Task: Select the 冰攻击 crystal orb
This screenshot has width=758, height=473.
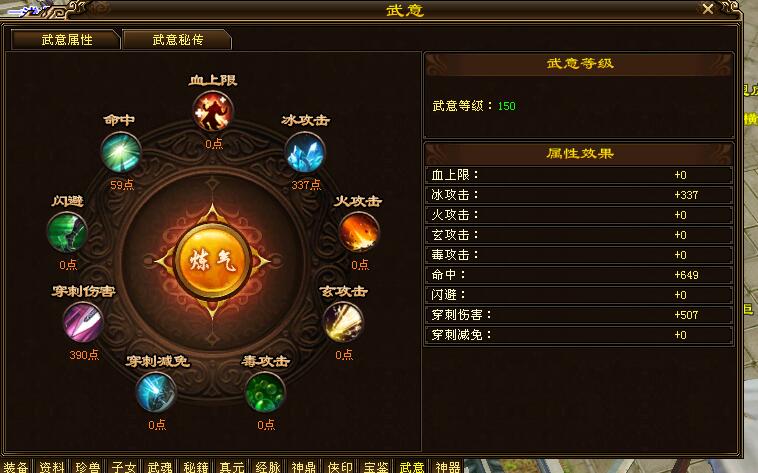Action: tap(305, 152)
